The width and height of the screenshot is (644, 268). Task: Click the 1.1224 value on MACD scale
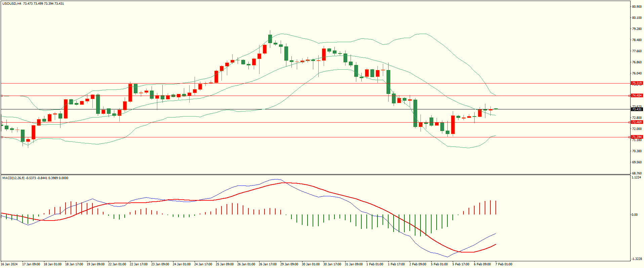pos(636,177)
